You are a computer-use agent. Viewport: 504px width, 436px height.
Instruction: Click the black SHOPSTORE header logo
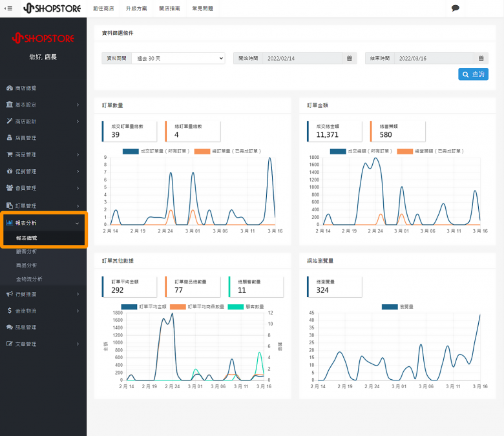coord(52,8)
